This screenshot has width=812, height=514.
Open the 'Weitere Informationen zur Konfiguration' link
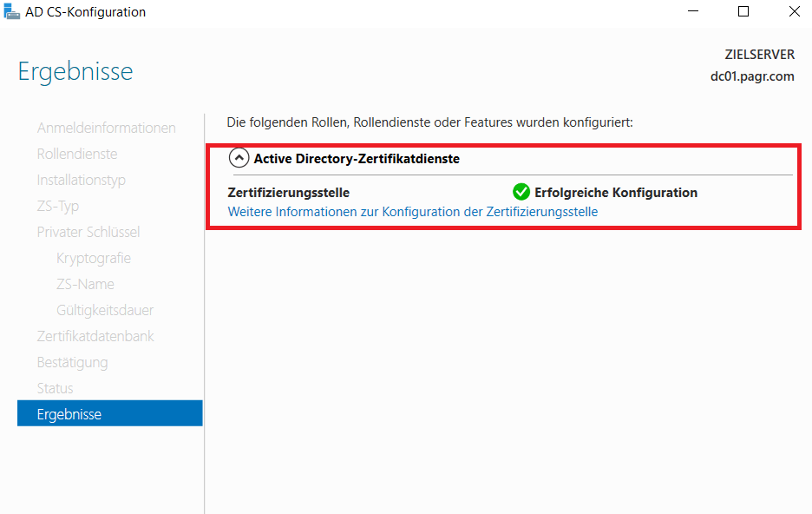(x=412, y=212)
